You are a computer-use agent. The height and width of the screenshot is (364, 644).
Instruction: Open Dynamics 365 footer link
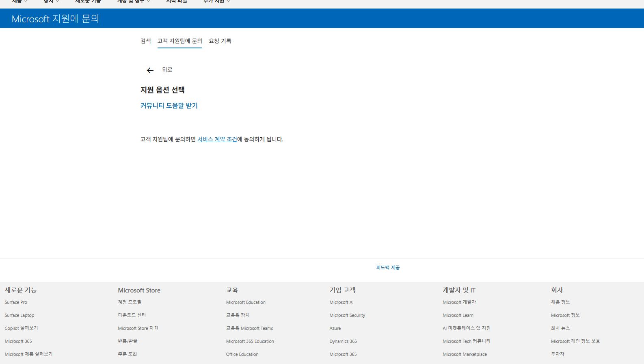point(343,341)
